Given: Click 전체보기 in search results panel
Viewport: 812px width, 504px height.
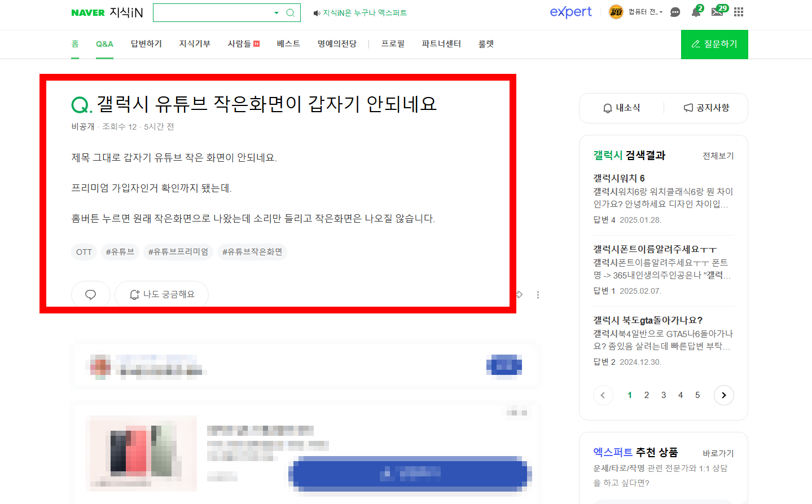Looking at the screenshot, I should point(718,156).
